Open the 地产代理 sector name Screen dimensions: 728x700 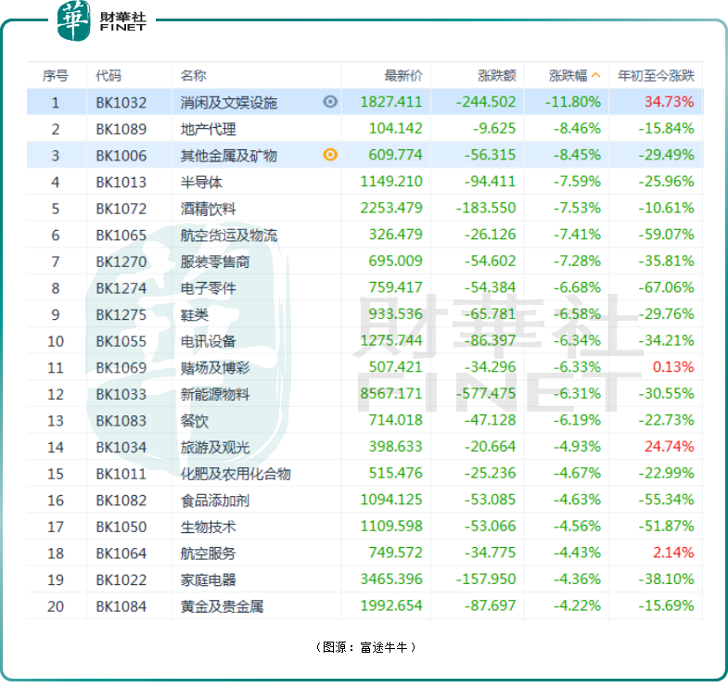coord(208,129)
